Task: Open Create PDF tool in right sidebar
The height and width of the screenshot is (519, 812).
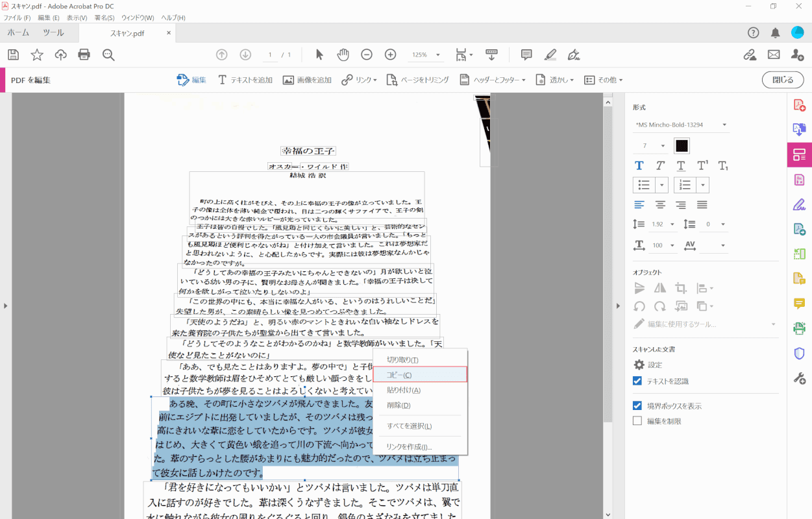Action: [x=800, y=104]
